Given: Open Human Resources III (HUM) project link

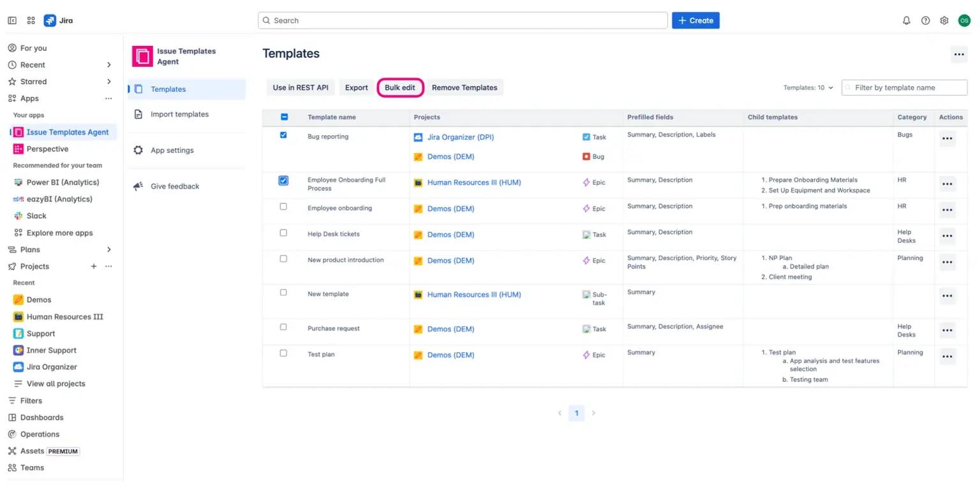Looking at the screenshot, I should click(473, 182).
